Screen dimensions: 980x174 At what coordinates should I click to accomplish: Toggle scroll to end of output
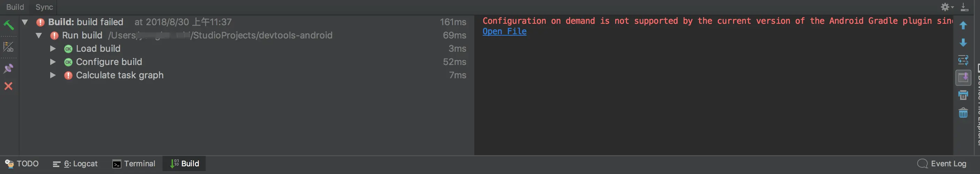pyautogui.click(x=963, y=78)
